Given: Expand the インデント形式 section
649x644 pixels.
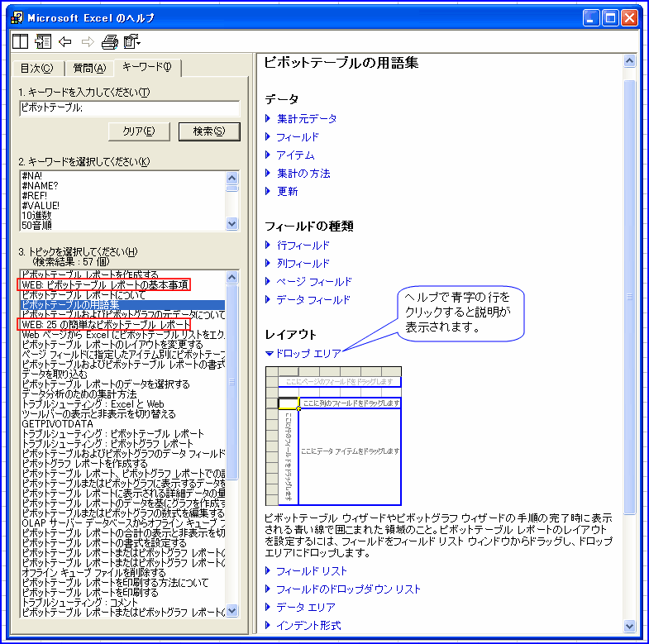Looking at the screenshot, I should coord(303,625).
